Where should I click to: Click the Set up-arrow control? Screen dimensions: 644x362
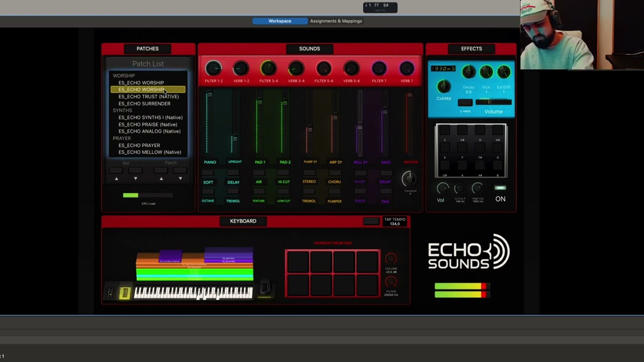tap(116, 178)
